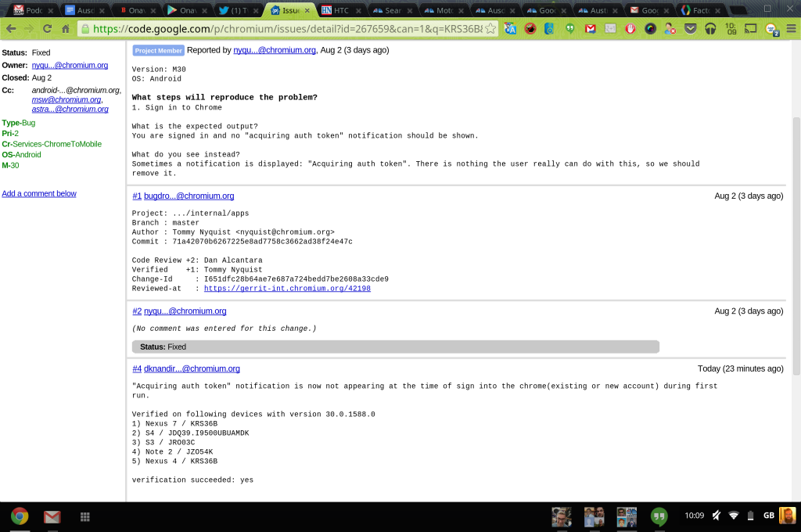Click the red AdBlock hand extension
This screenshot has height=532, width=801.
(630, 29)
